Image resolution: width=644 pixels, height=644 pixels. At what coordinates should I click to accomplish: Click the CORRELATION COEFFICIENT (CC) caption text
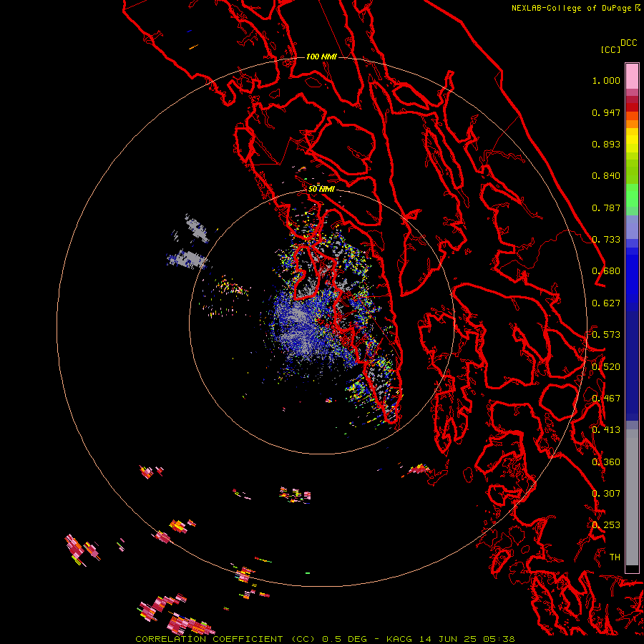coord(225,639)
